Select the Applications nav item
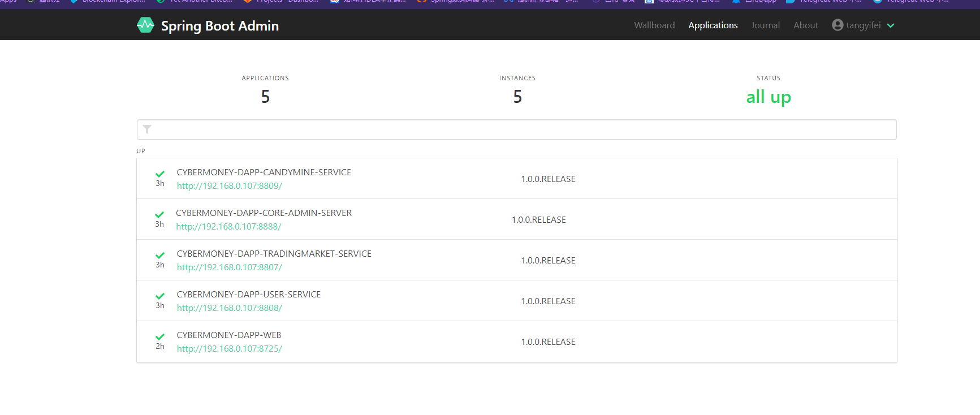 coord(713,25)
